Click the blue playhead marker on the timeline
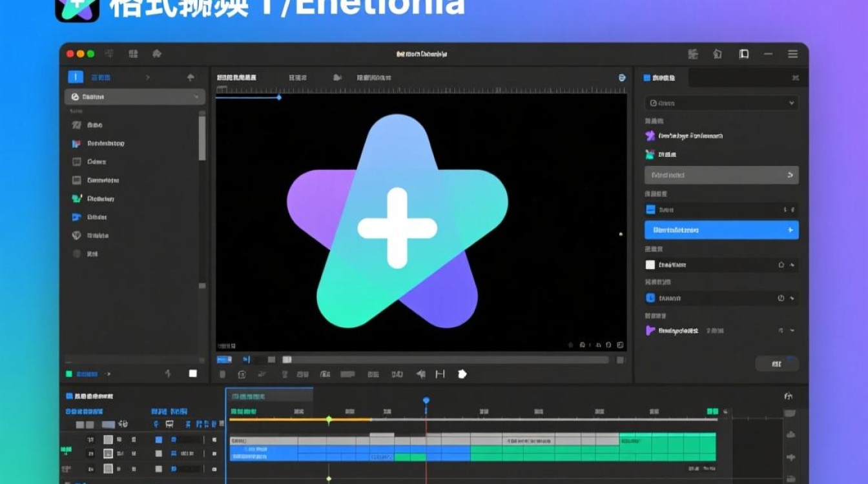 click(426, 401)
